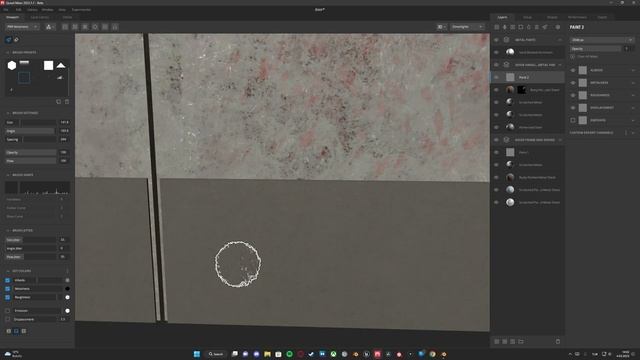Click the delete brush preset trash icon
This screenshot has height=360, width=640.
point(67,102)
